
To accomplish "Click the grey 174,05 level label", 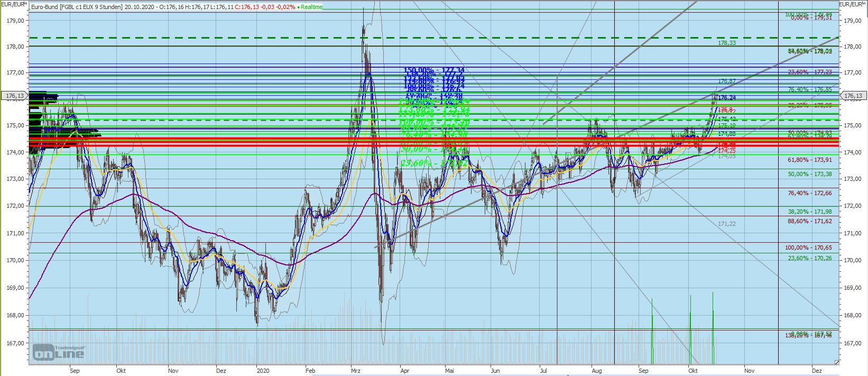I will 727,156.
